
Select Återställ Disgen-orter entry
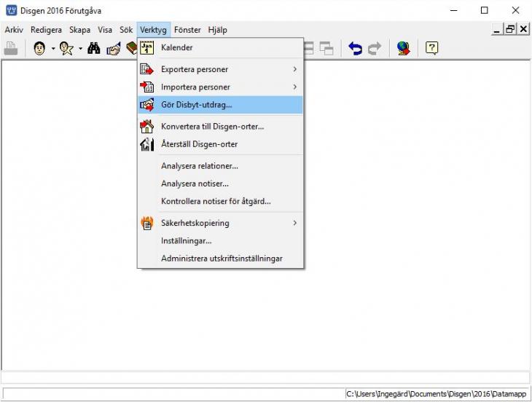pyautogui.click(x=220, y=144)
